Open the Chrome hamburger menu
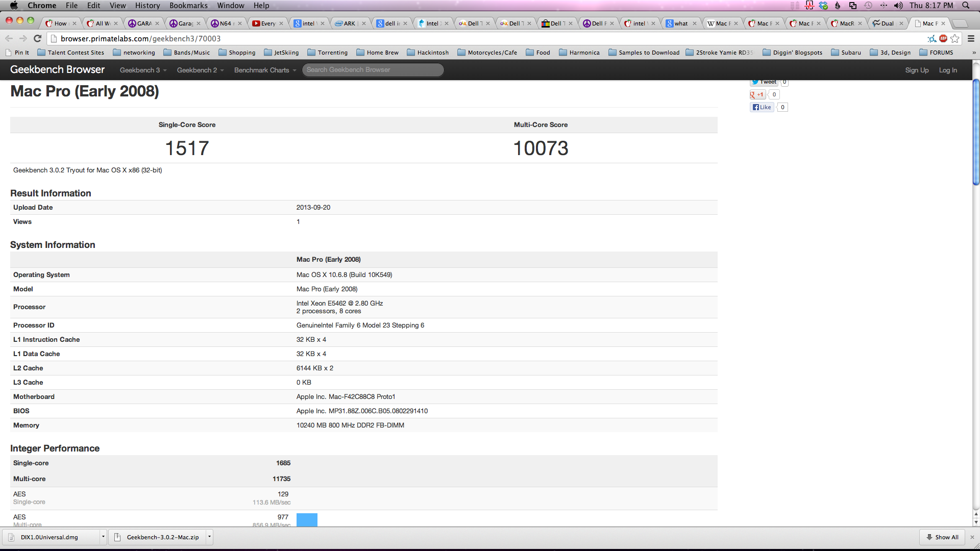Image resolution: width=980 pixels, height=551 pixels. [x=971, y=39]
